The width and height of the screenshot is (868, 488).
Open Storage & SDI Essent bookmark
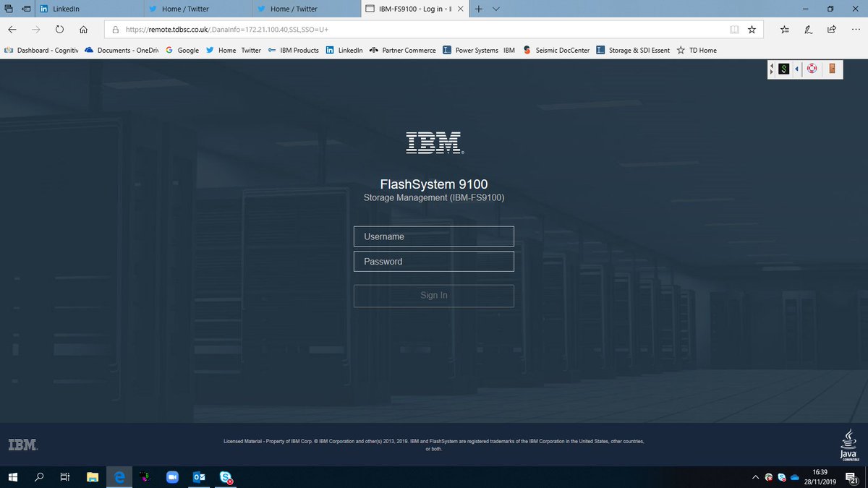point(634,51)
